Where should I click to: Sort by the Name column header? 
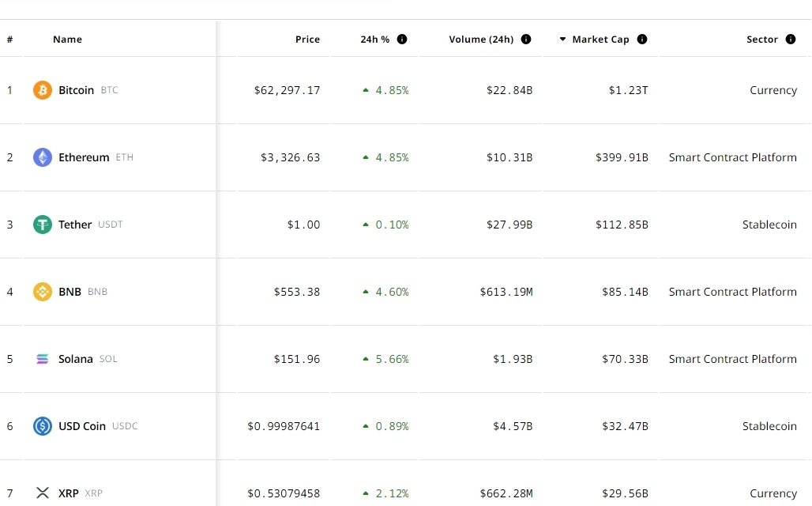[x=67, y=40]
